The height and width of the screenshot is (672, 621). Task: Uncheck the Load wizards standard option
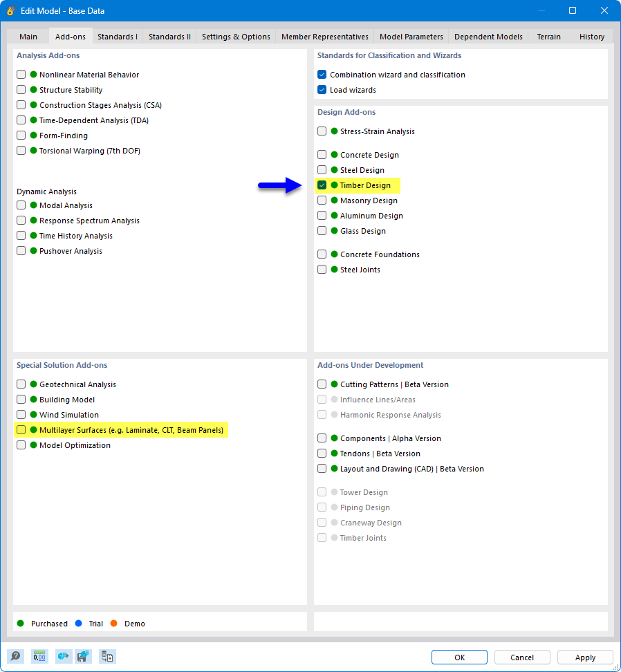click(322, 89)
